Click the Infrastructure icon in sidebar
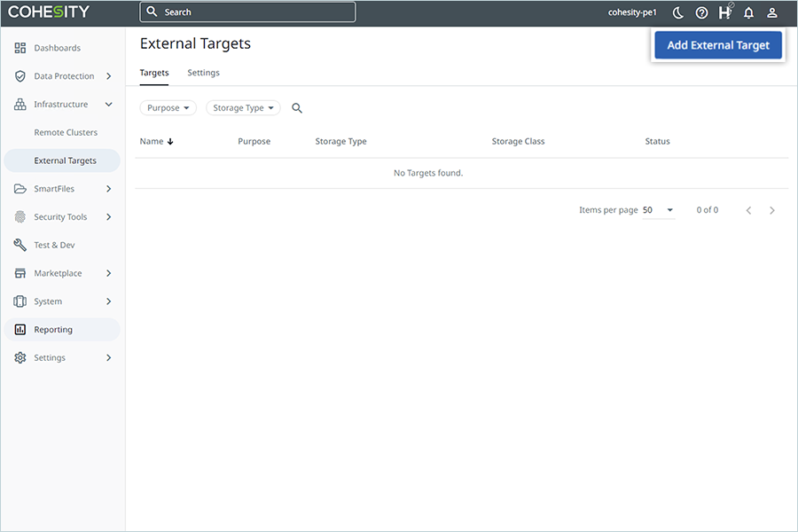The width and height of the screenshot is (798, 532). pyautogui.click(x=20, y=105)
